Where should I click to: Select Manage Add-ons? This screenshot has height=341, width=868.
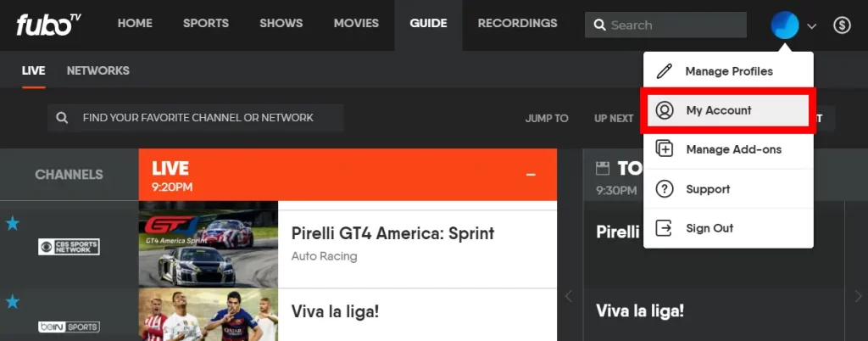[728, 149]
